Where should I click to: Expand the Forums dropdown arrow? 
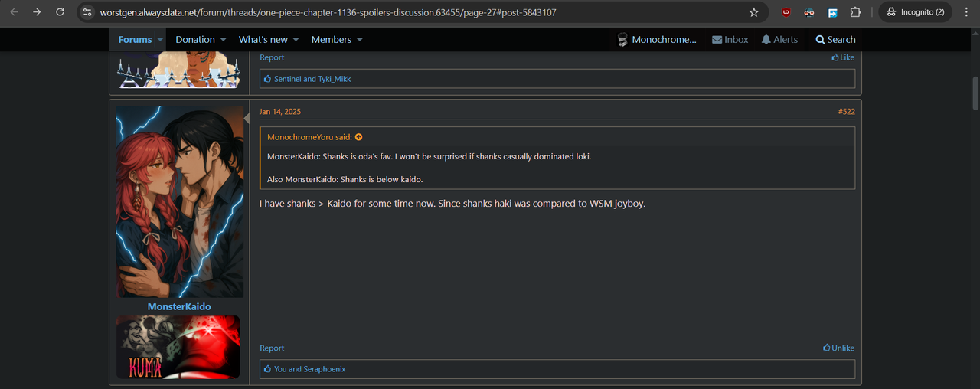161,40
